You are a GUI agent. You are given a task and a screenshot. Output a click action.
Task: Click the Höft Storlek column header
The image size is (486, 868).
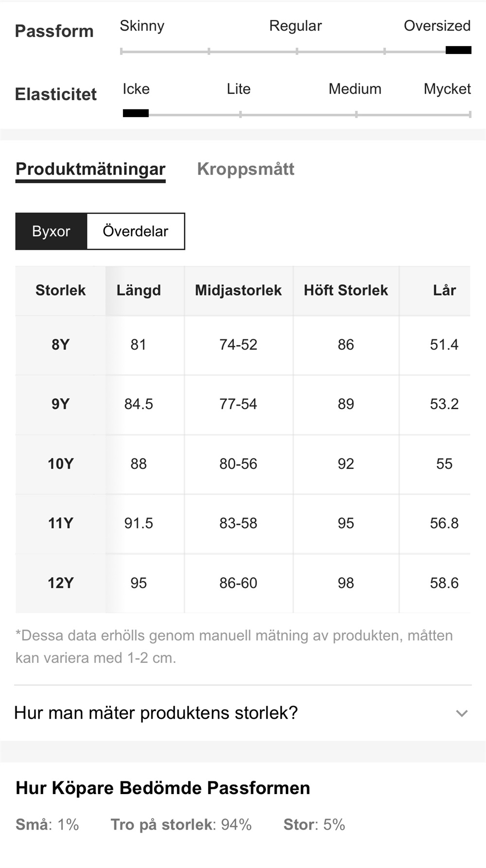pyautogui.click(x=346, y=291)
